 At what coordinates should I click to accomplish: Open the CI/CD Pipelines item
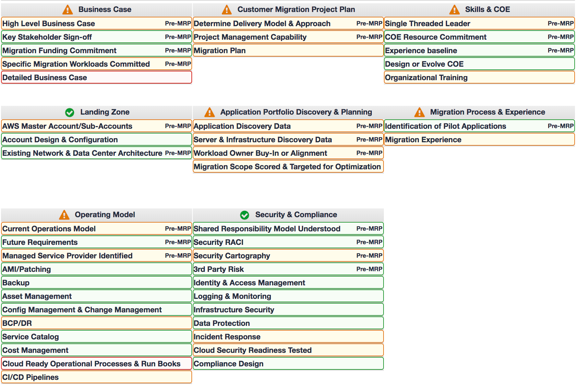97,377
